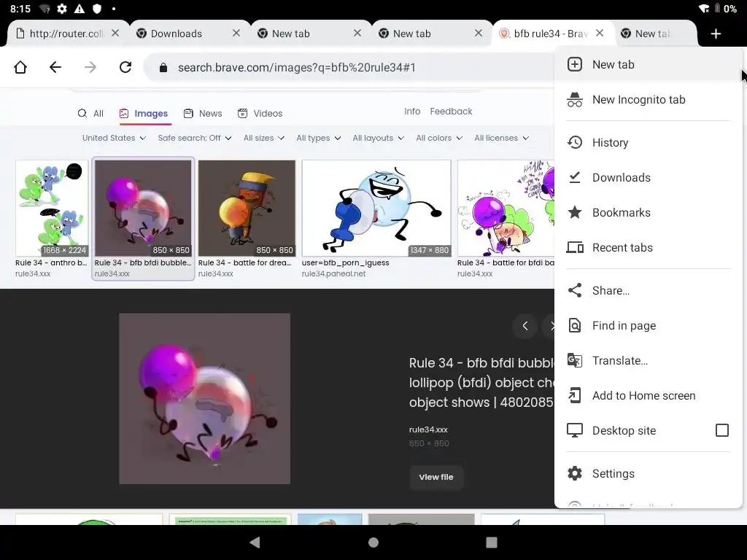This screenshot has height=560, width=747.
Task: Tap the Android back navigation button
Action: 255,542
